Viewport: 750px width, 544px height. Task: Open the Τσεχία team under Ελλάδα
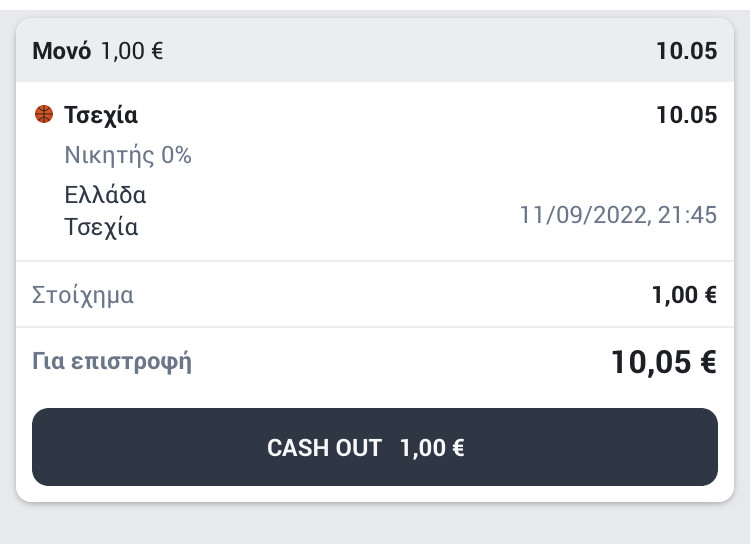pos(101,227)
